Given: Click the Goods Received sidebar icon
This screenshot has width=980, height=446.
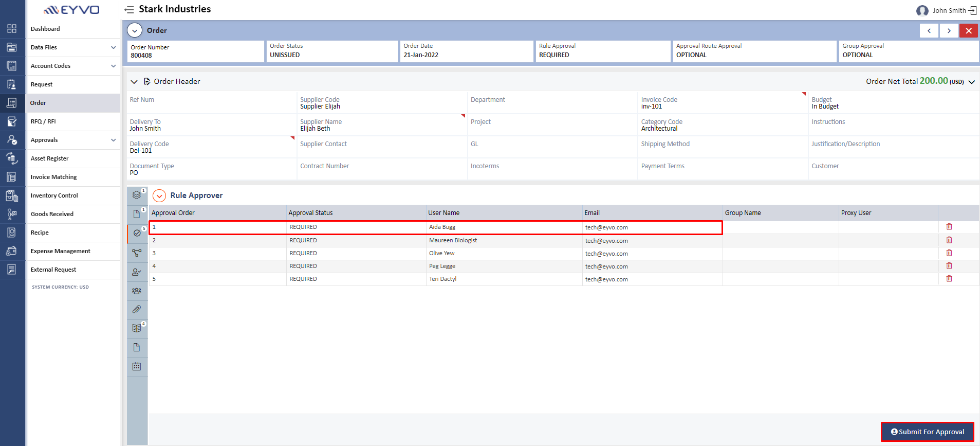Looking at the screenshot, I should point(12,214).
